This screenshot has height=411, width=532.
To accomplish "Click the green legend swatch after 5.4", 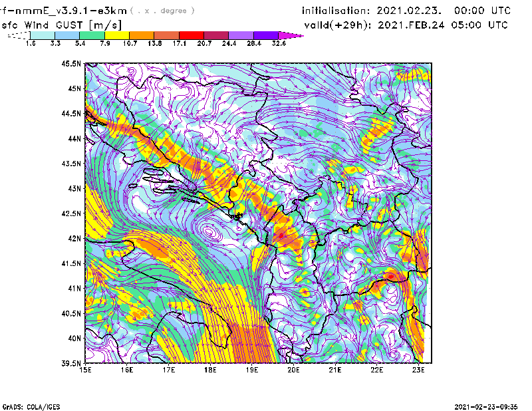I will pyautogui.click(x=92, y=35).
